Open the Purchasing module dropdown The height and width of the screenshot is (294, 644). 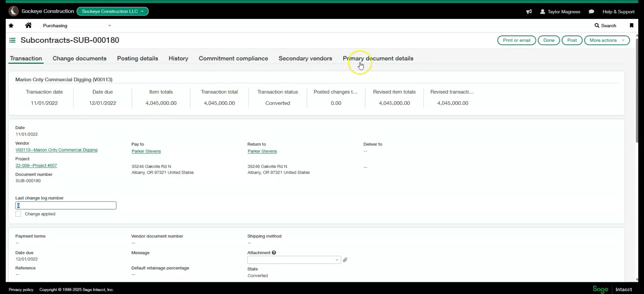[77, 26]
